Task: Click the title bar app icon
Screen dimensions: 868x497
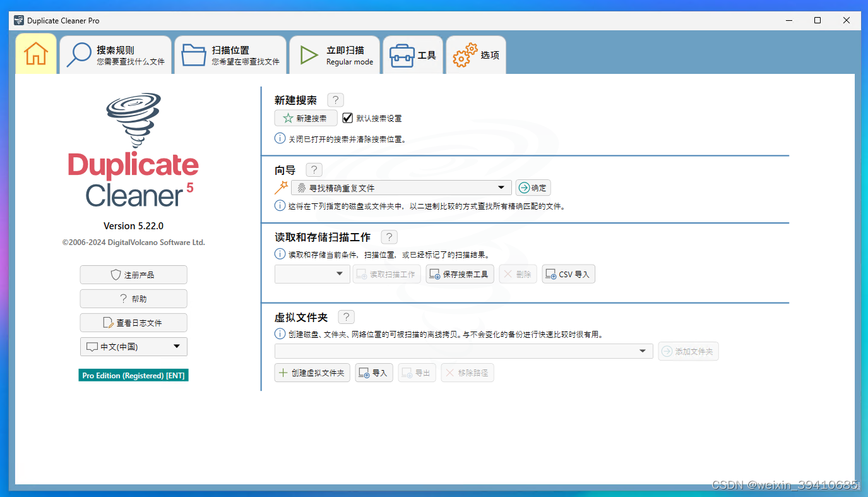Action: [18, 20]
